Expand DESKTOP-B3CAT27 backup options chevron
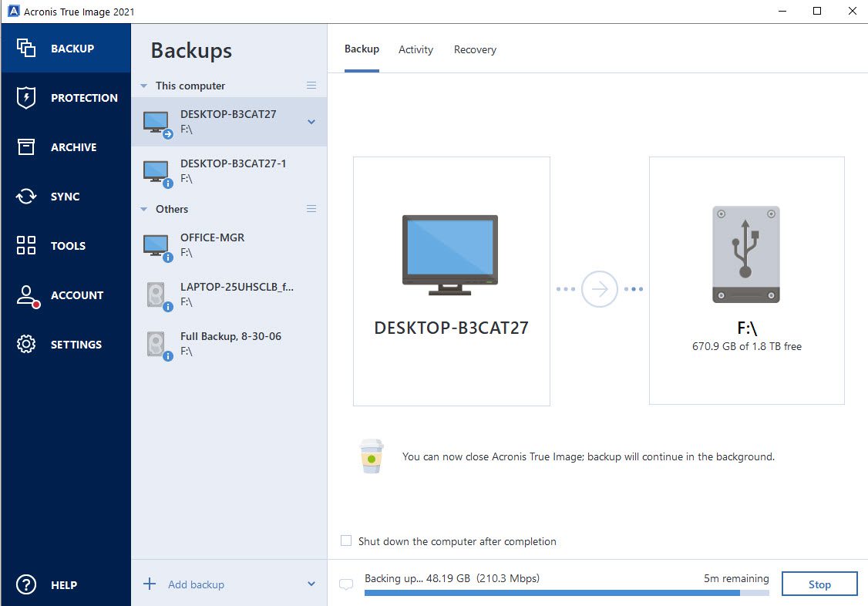 click(x=311, y=122)
